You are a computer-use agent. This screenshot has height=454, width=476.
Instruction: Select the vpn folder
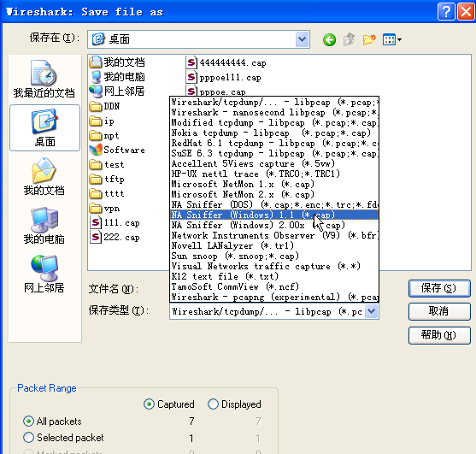coord(105,209)
